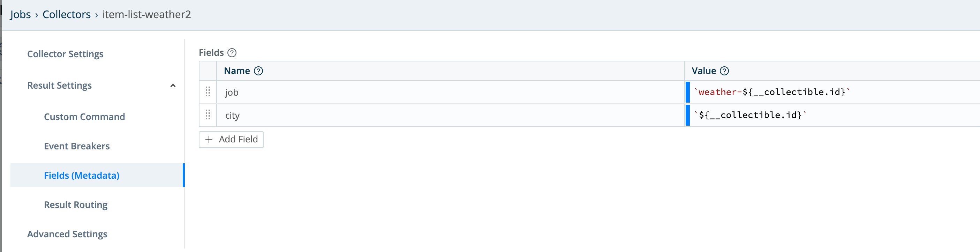980x252 pixels.
Task: Edit the city field name input
Action: (x=342, y=115)
